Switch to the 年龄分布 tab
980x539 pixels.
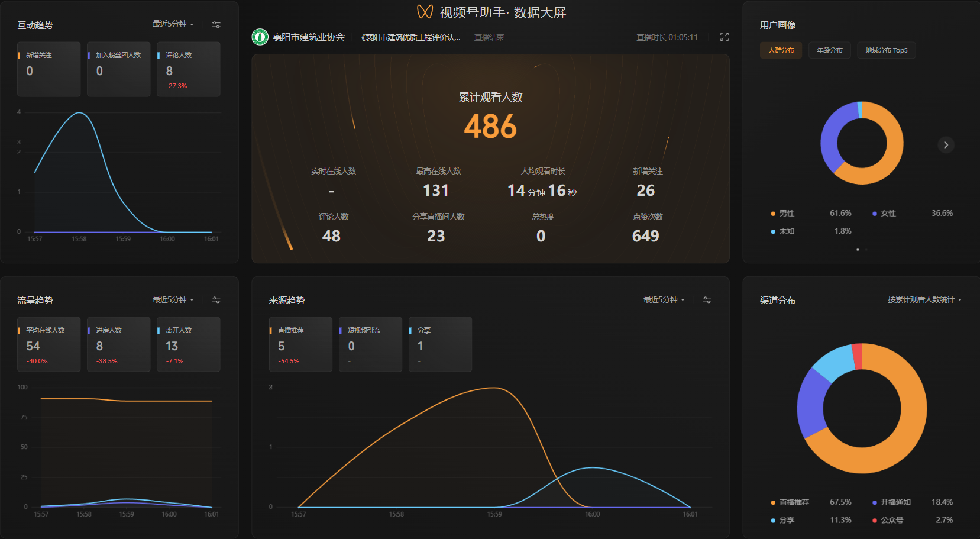click(x=829, y=50)
